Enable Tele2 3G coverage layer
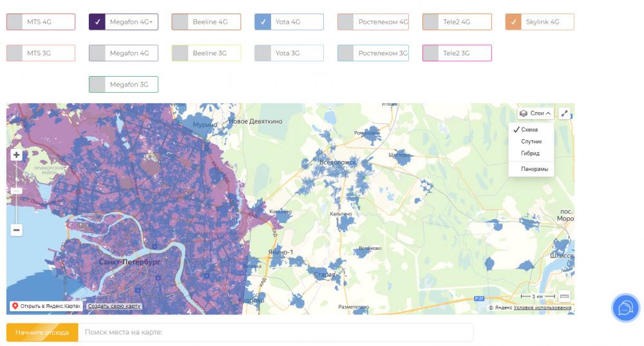This screenshot has width=644, height=346. click(x=431, y=53)
